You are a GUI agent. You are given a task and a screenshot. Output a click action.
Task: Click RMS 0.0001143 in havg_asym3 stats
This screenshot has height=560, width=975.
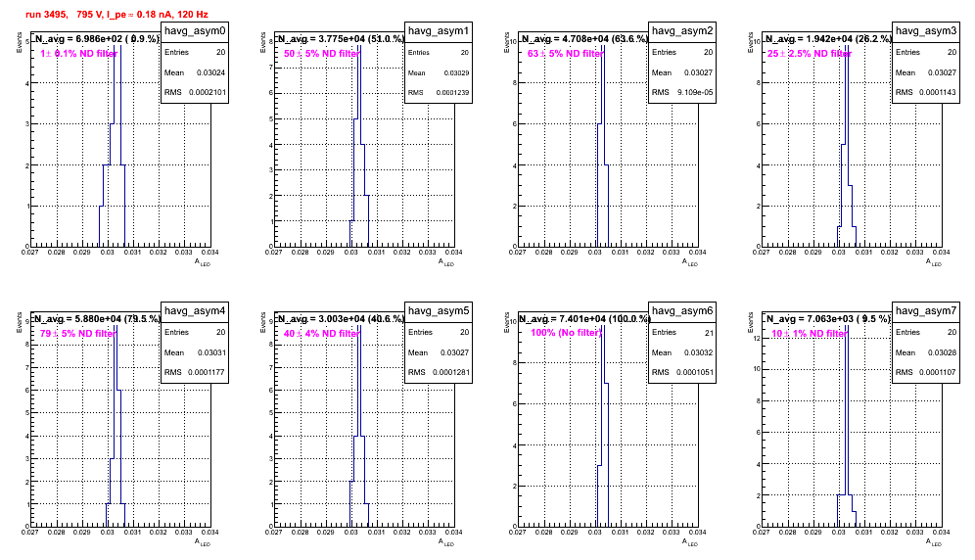tap(926, 92)
